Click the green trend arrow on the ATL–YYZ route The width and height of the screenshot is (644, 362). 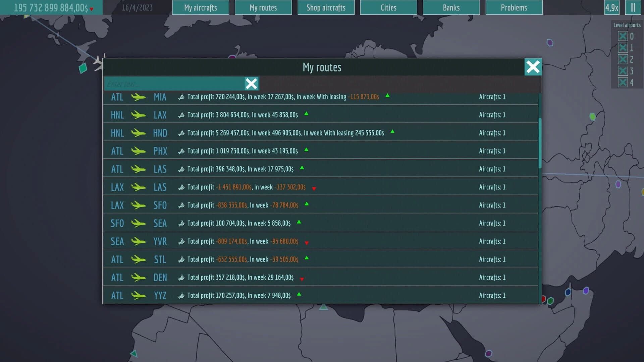pyautogui.click(x=299, y=294)
